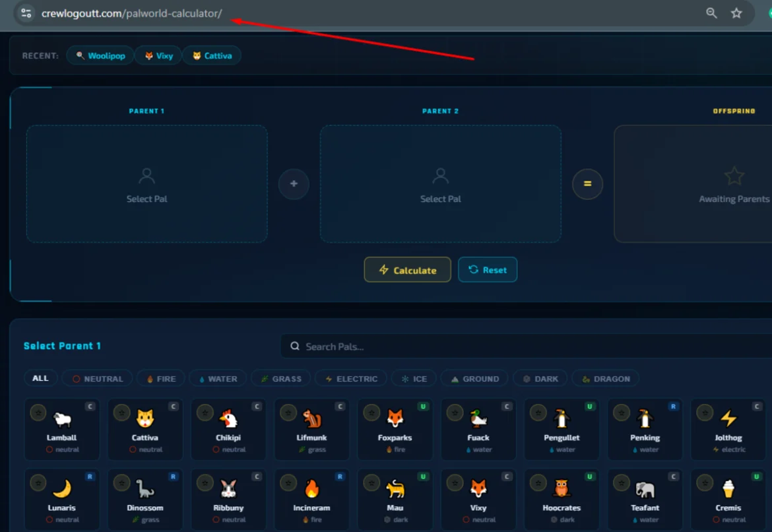Choose the Fuack duck icon

click(x=478, y=419)
